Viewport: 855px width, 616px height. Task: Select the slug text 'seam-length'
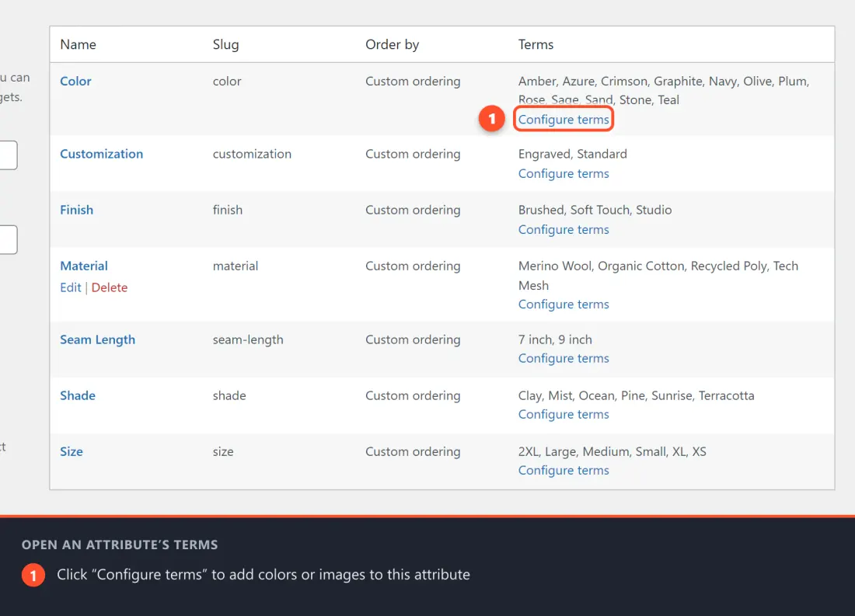click(x=248, y=339)
